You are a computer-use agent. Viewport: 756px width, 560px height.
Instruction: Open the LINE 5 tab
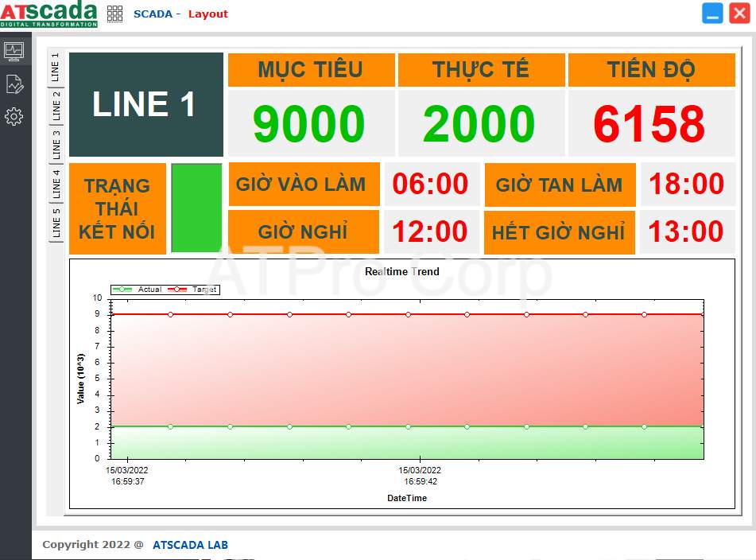pos(56,222)
